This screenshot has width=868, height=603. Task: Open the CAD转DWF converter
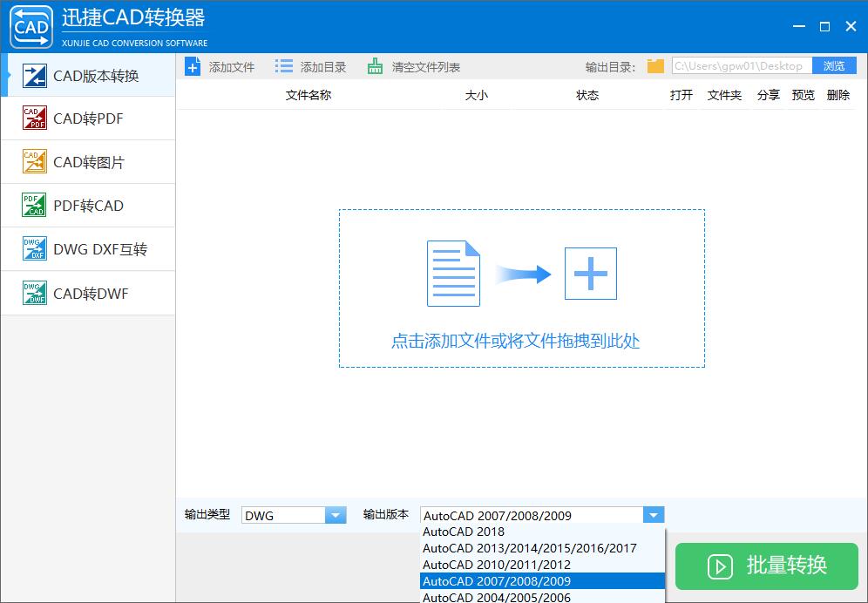click(x=87, y=293)
